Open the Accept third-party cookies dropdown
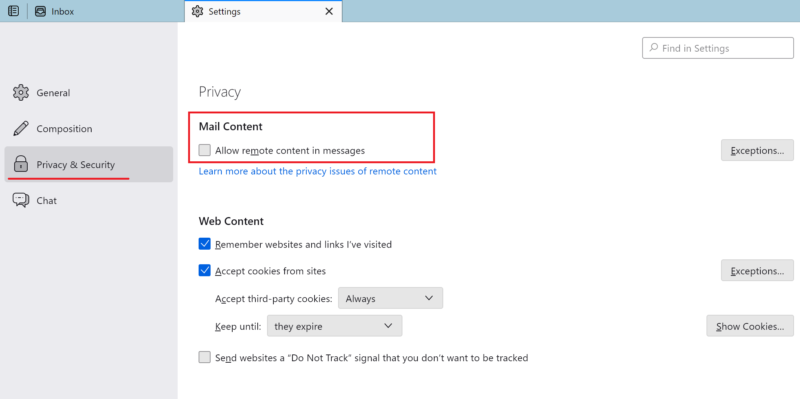This screenshot has height=399, width=800. [x=390, y=298]
